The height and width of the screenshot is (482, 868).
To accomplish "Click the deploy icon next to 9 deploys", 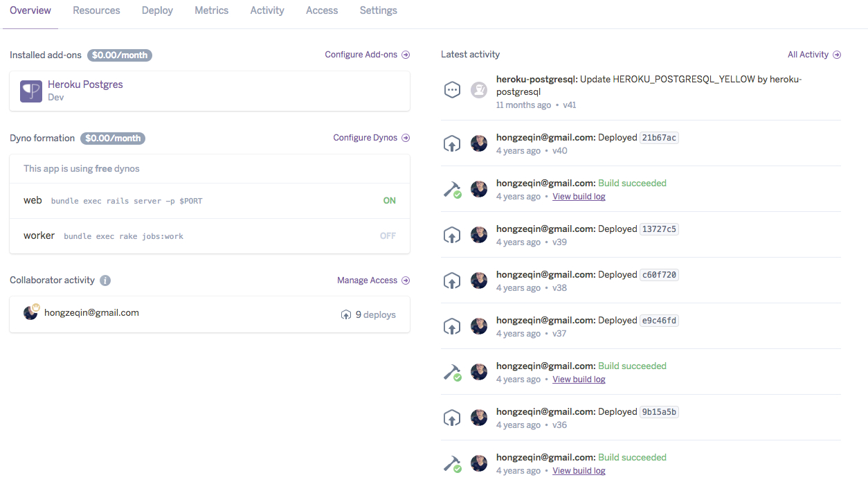I will (x=346, y=315).
